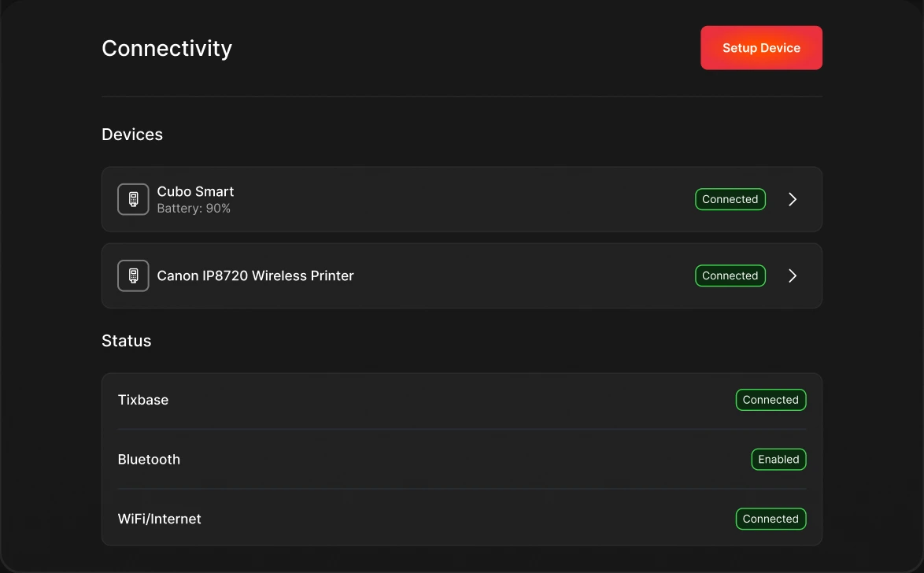Click the Tixbase Connected status badge

tap(771, 400)
